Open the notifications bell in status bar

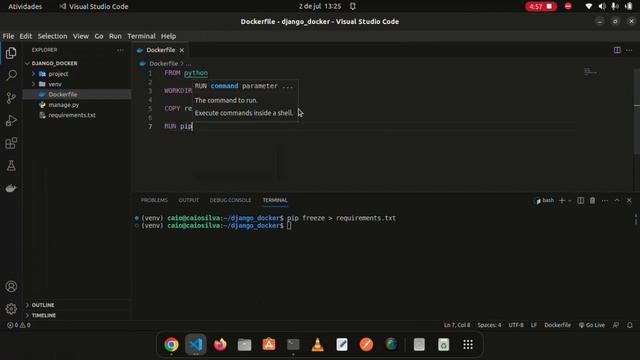pyautogui.click(x=630, y=325)
